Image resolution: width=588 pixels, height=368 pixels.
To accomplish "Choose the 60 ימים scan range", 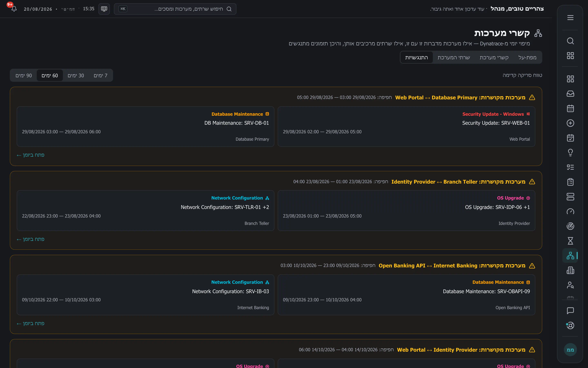I will pos(50,75).
